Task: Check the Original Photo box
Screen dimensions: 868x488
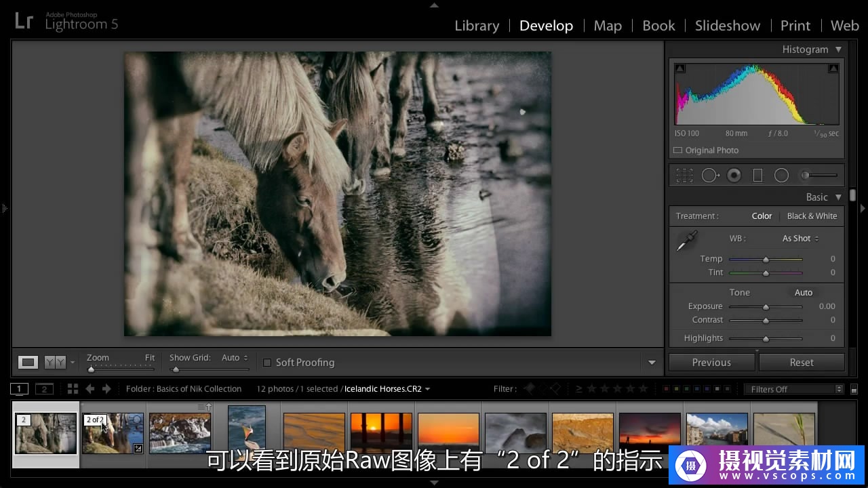Action: (677, 150)
